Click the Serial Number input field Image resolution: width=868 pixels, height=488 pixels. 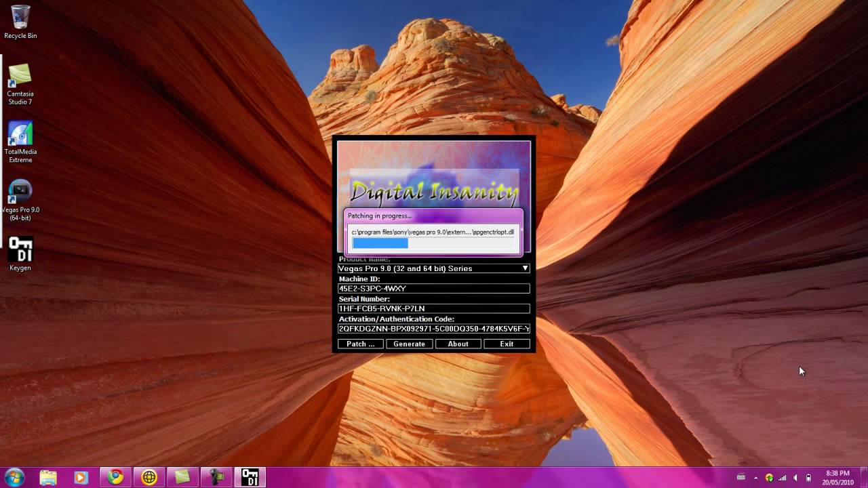click(x=434, y=308)
